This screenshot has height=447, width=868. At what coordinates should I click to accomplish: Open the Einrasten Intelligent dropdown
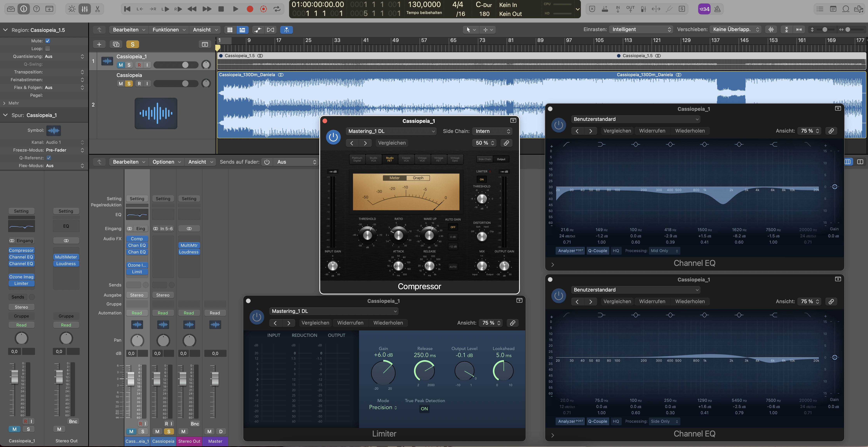pos(641,29)
